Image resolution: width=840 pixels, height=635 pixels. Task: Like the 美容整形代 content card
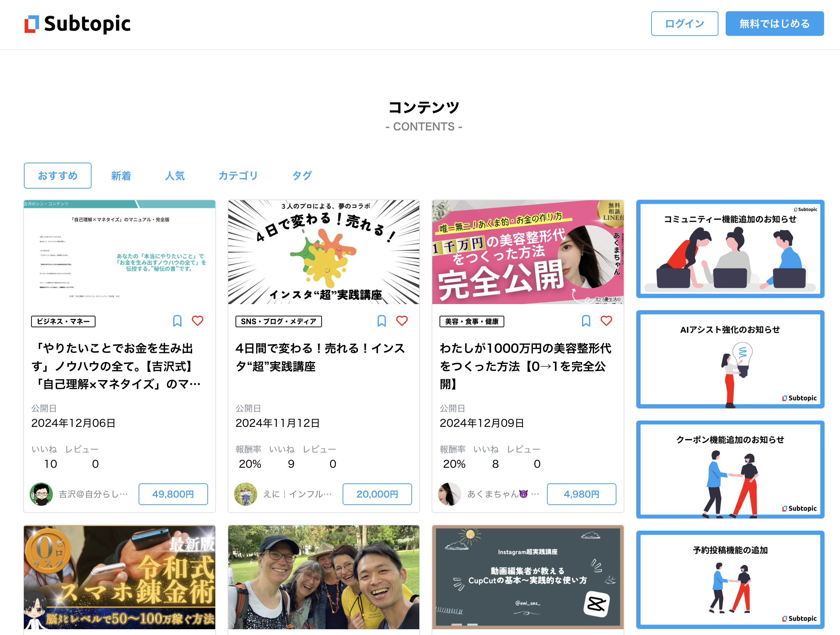click(x=606, y=321)
